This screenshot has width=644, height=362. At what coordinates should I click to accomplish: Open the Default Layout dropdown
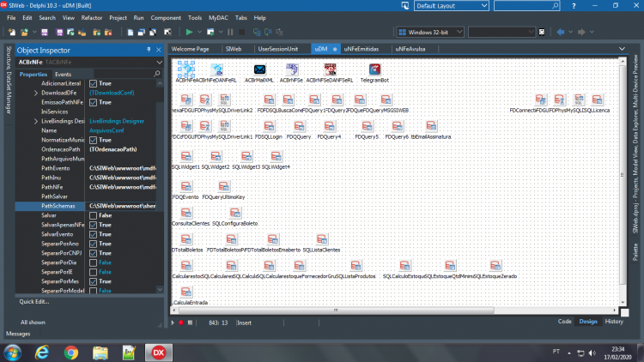[x=483, y=6]
